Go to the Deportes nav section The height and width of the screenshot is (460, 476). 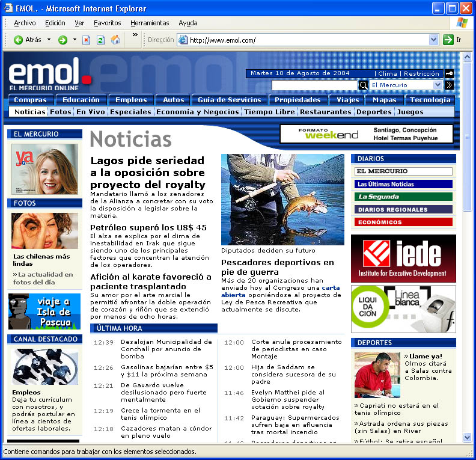click(374, 112)
